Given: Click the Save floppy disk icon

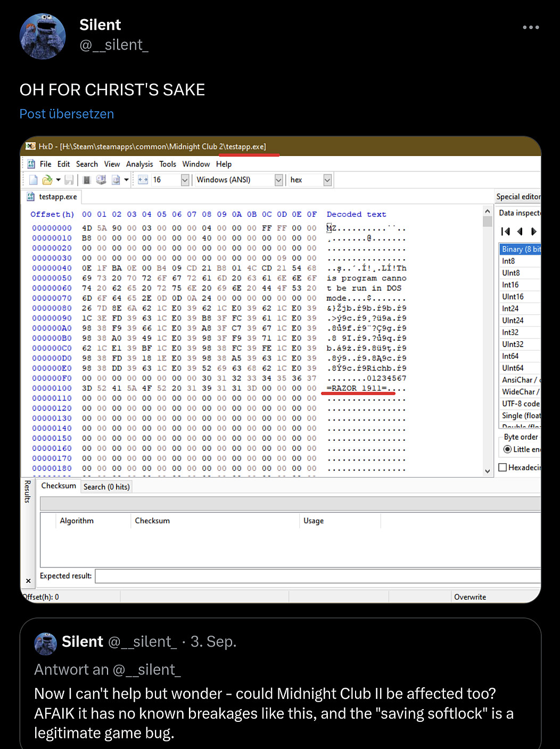Looking at the screenshot, I should pos(69,180).
